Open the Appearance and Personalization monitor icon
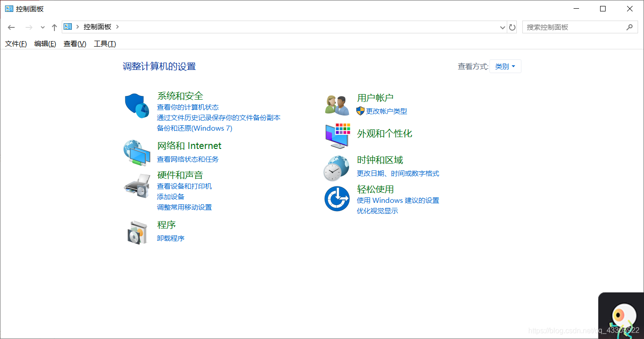 click(338, 135)
